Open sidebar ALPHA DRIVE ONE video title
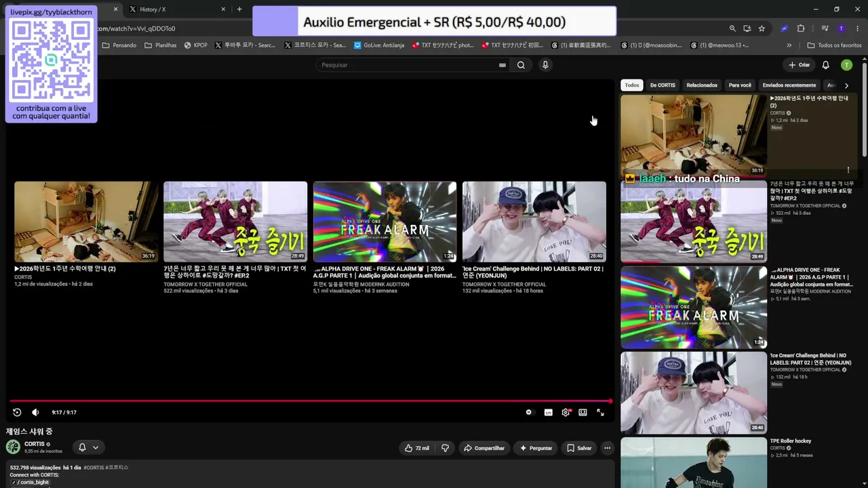This screenshot has height=488, width=868. (x=812, y=277)
